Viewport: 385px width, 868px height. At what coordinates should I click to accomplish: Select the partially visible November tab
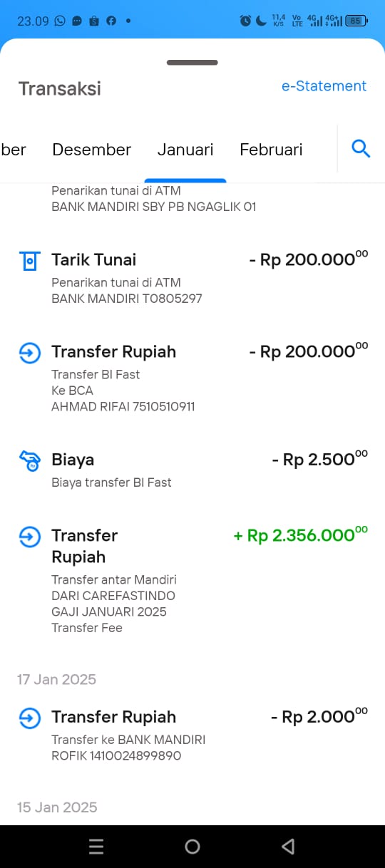13,150
